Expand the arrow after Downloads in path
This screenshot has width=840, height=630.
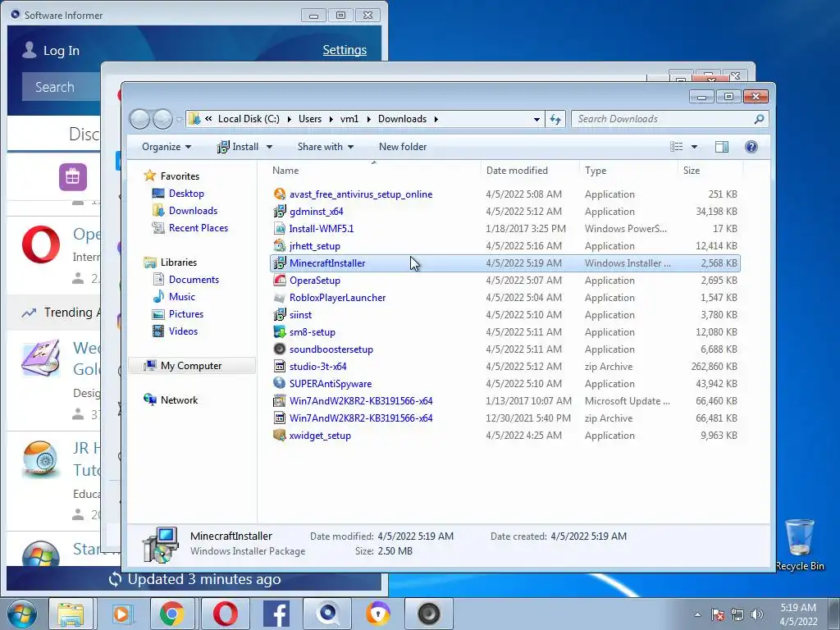tap(436, 119)
